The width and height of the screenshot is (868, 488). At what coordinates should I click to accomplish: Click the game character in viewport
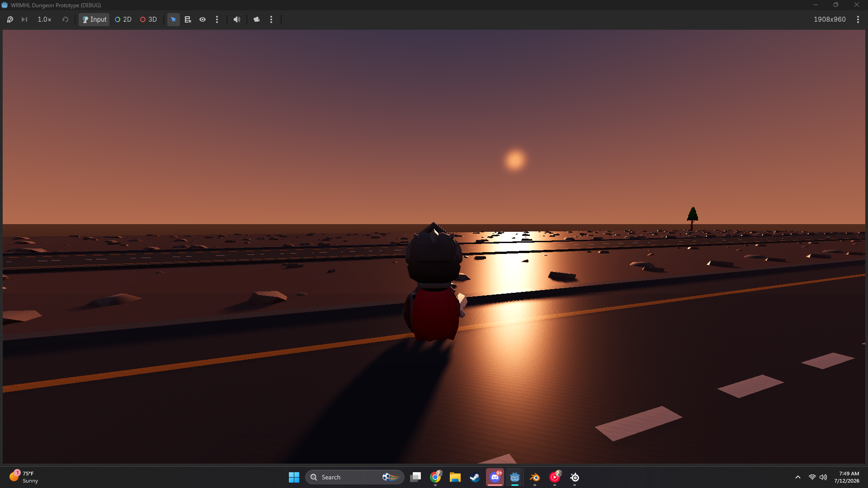(x=435, y=282)
